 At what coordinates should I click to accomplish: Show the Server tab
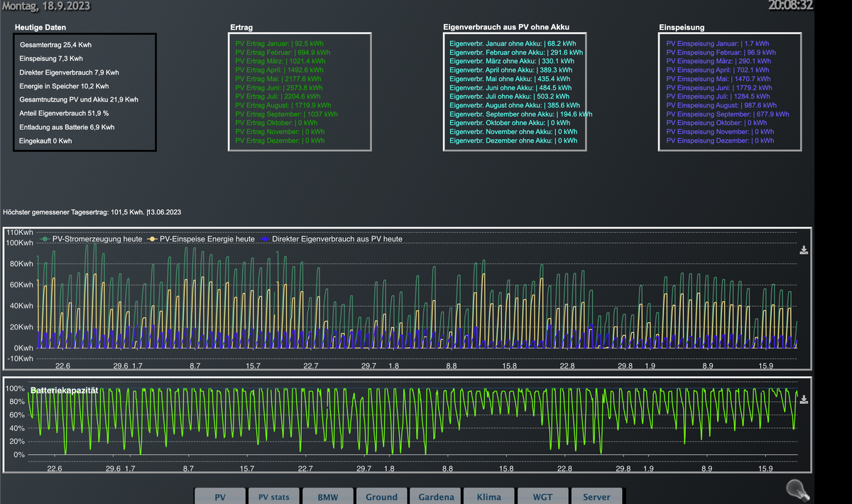[596, 497]
